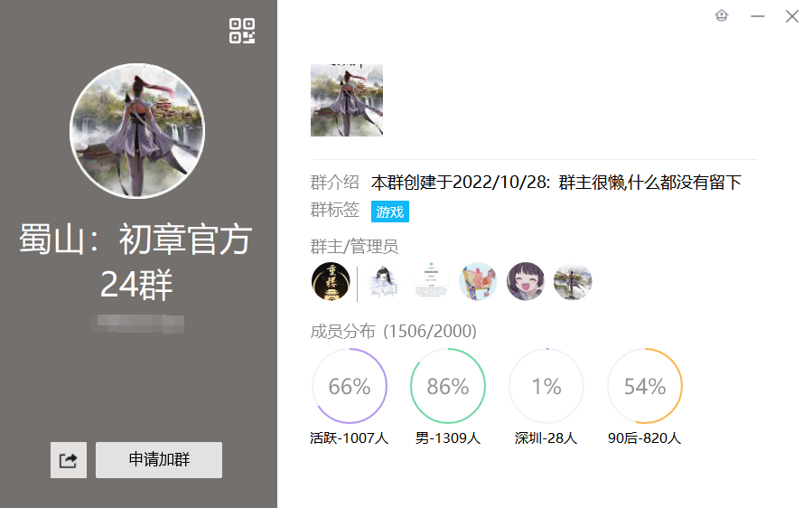Click the 86% male members circle
Viewport: 812px width, 508px height.
pyautogui.click(x=448, y=386)
